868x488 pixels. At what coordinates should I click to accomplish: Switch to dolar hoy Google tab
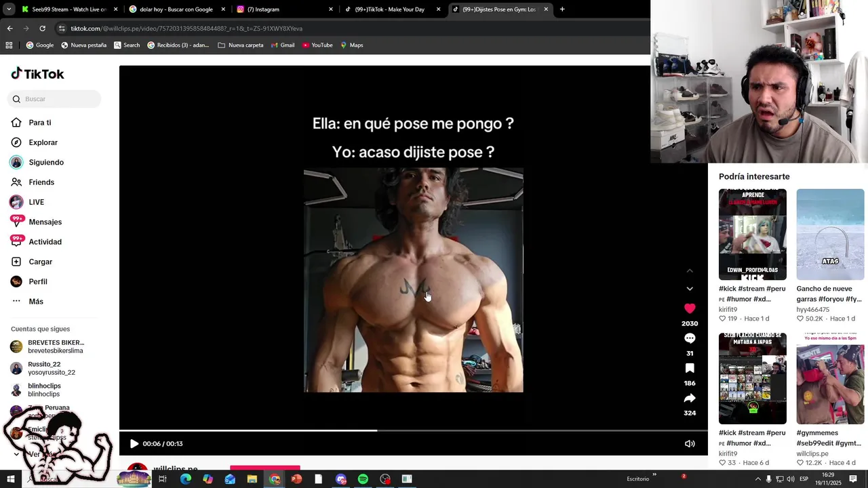point(176,9)
